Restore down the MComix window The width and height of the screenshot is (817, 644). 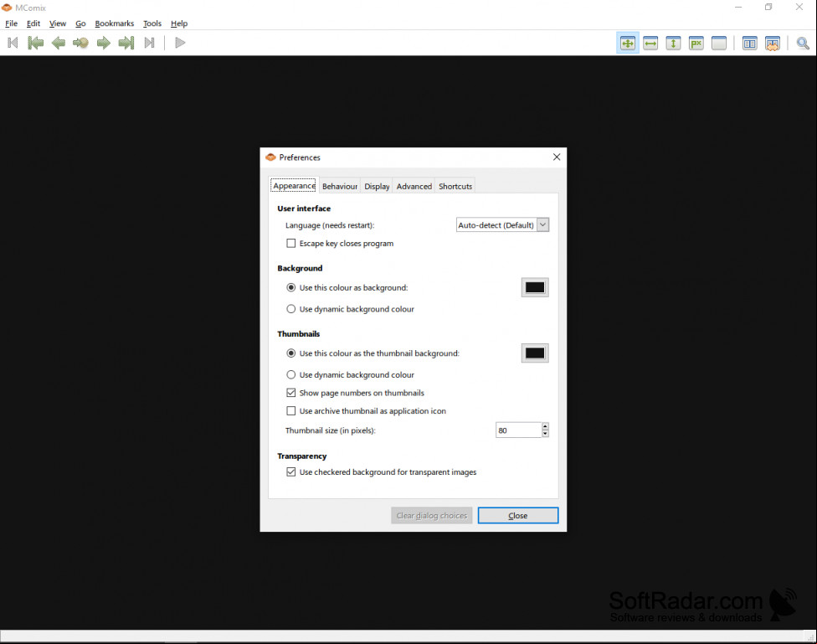[768, 8]
